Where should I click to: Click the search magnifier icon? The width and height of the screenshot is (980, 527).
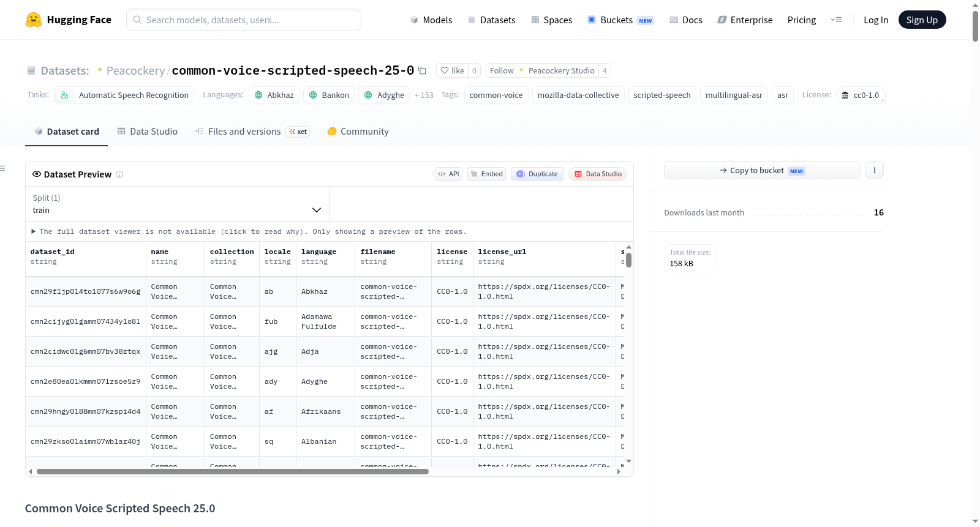[137, 20]
